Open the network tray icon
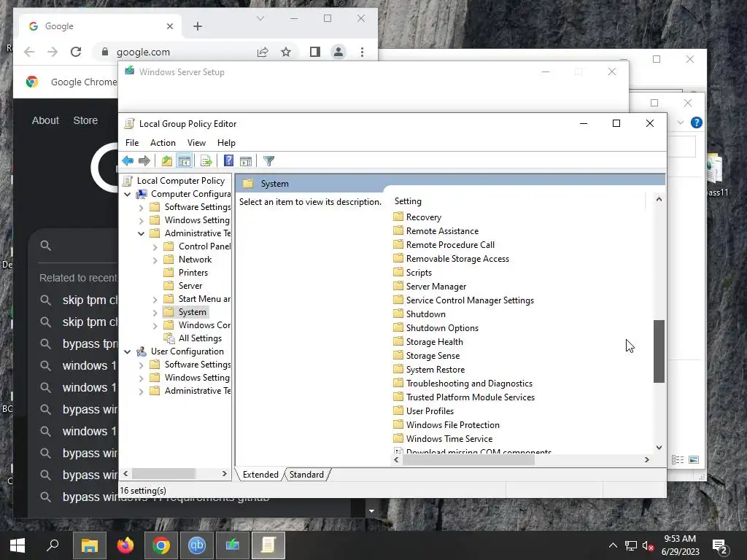Viewport: 747px width, 560px height. coord(631,545)
